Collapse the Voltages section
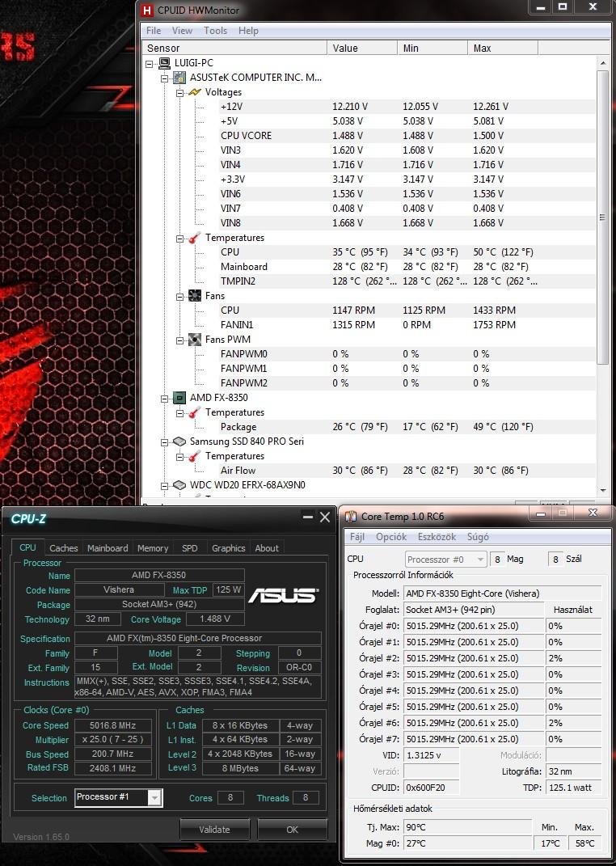Viewport: 616px width, 866px height. point(179,93)
